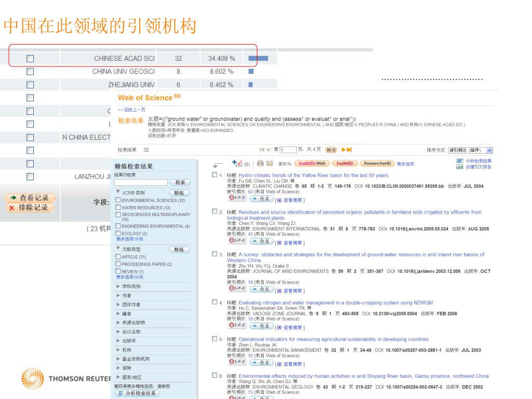The image size is (532, 399).
Task: Add marked records with the plus-check icon
Action: point(237,163)
